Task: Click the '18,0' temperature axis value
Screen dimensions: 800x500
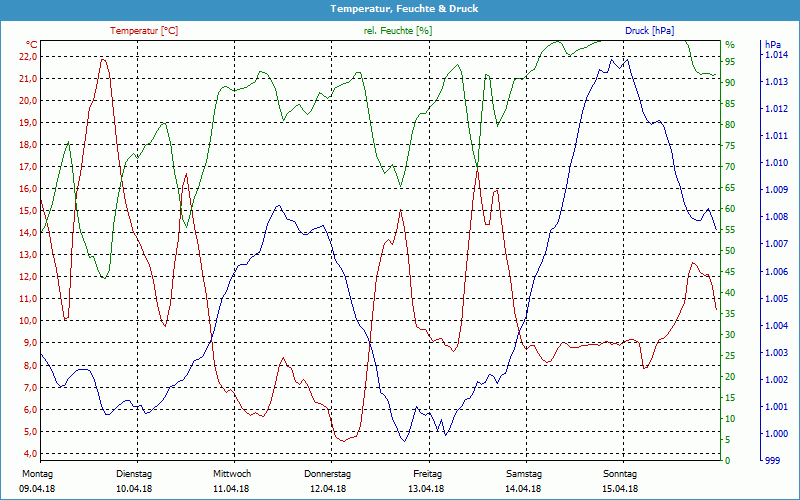Action: (x=28, y=145)
